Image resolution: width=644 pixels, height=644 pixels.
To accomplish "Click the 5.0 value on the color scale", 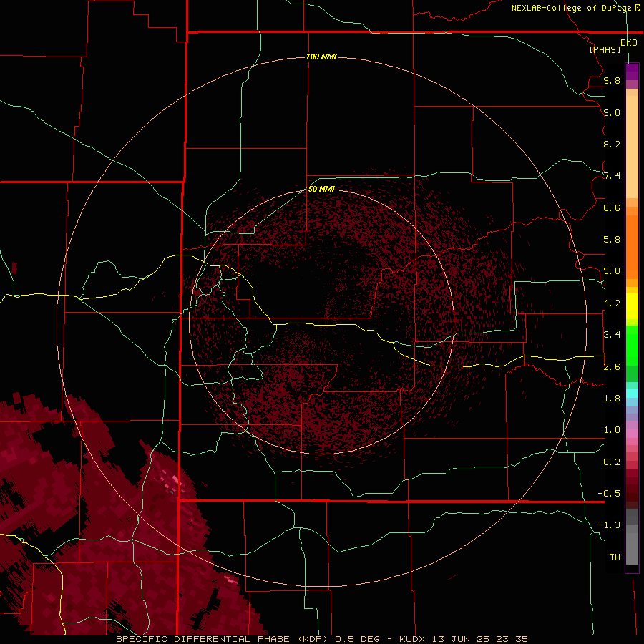I will (612, 271).
